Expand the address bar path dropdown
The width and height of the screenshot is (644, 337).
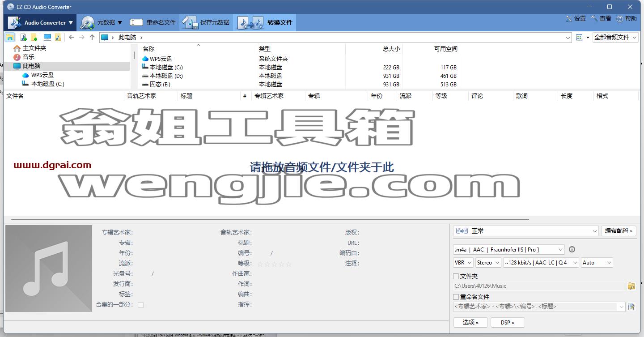[568, 38]
